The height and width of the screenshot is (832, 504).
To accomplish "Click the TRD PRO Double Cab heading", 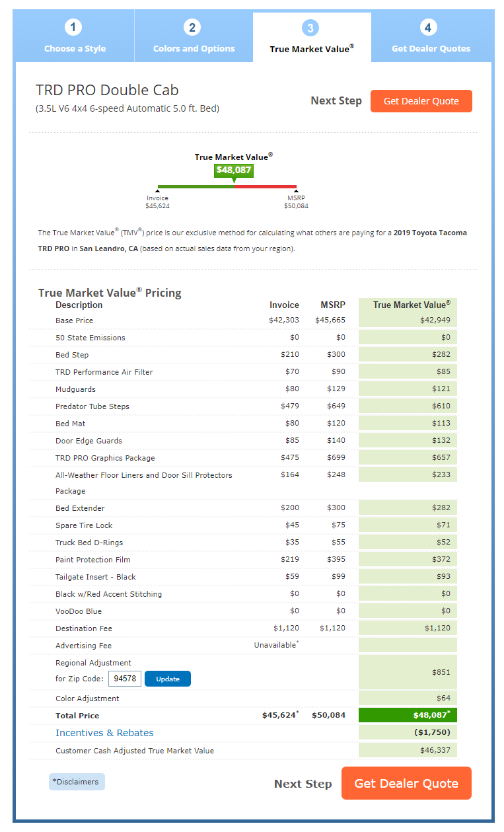I will tap(107, 91).
